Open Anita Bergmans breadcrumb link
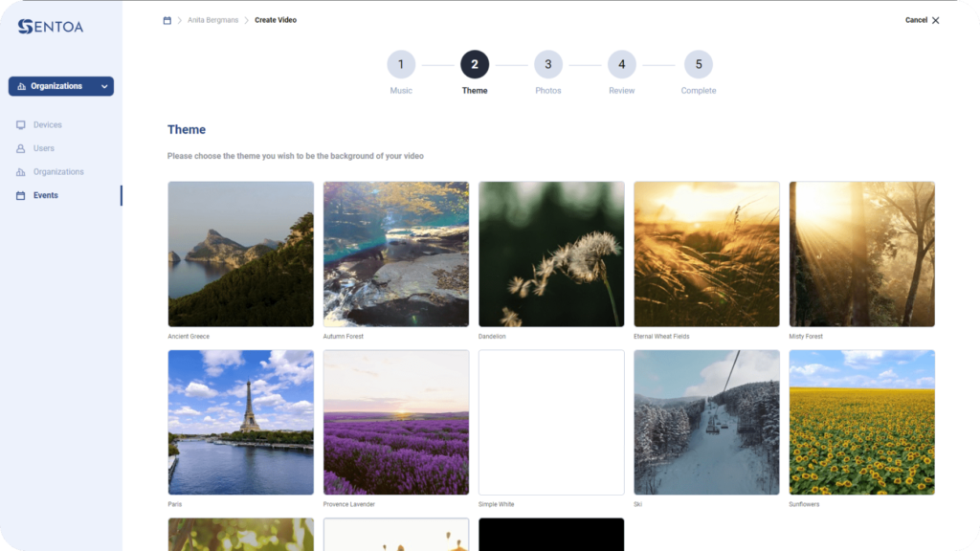 tap(213, 20)
